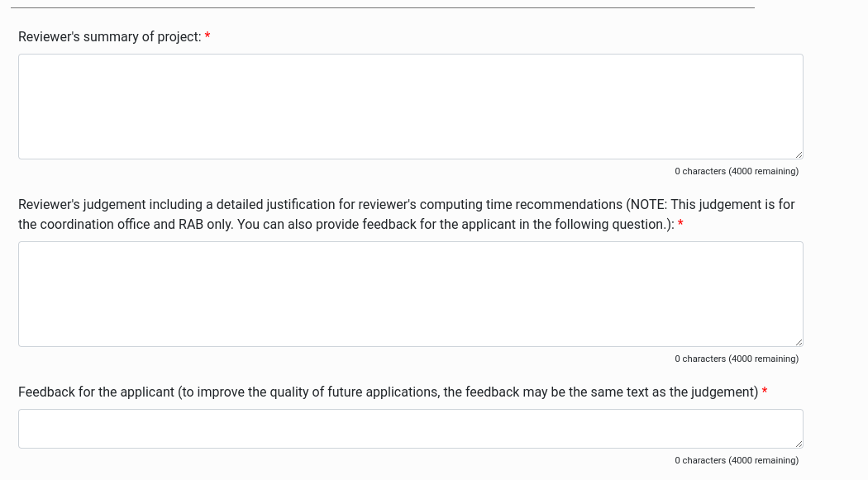Click the resize grip on the judgement text area

pyautogui.click(x=799, y=342)
